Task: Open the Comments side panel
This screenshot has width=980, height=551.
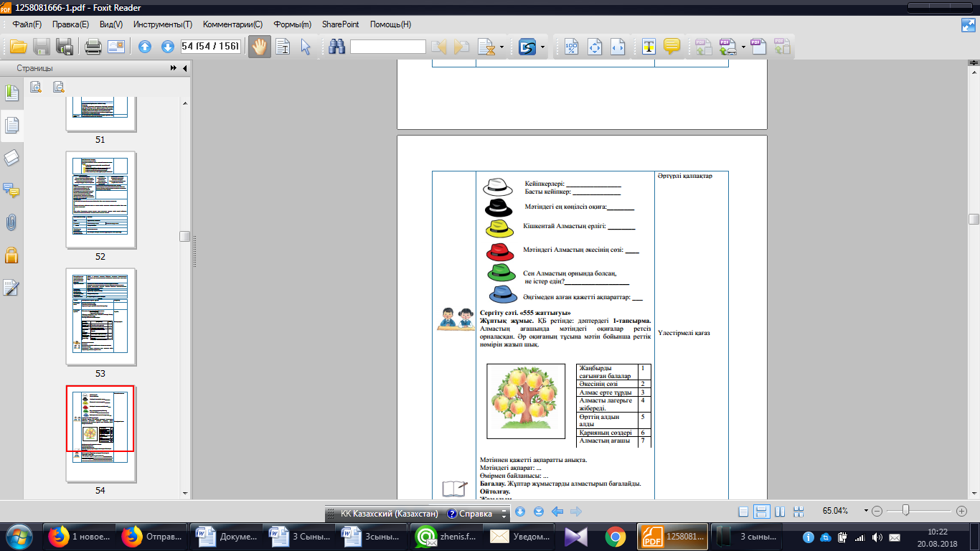Action: tap(12, 190)
